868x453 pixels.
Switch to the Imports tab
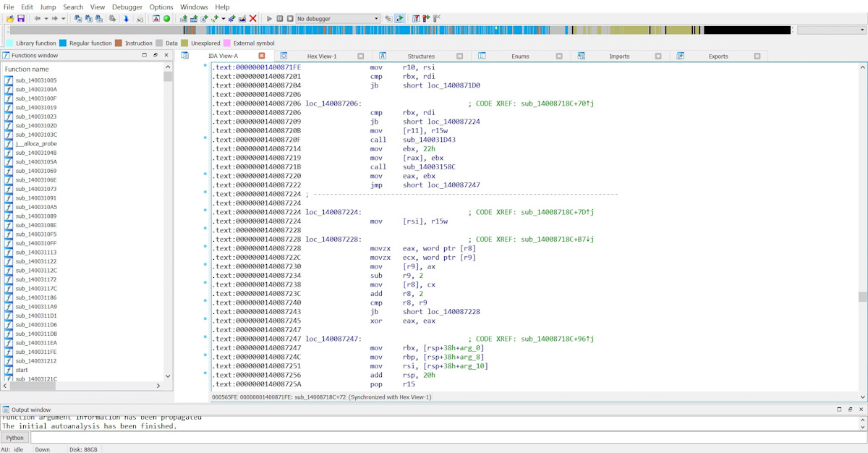point(619,56)
